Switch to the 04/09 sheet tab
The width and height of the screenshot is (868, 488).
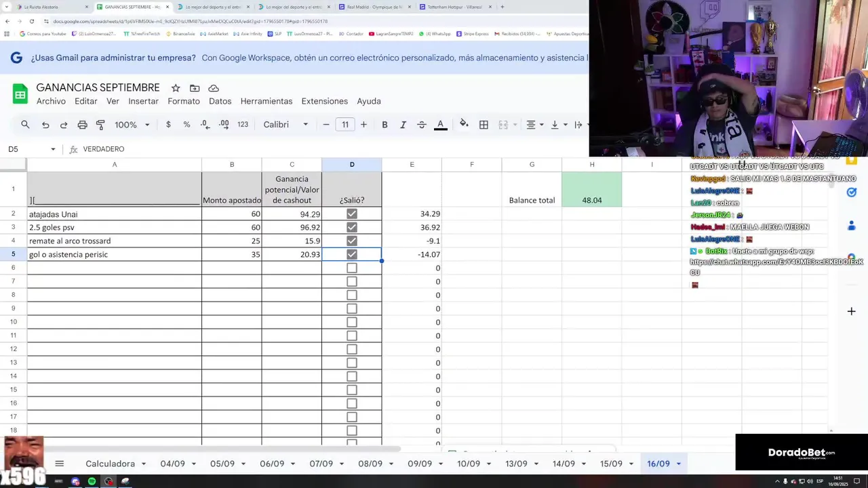pyautogui.click(x=172, y=464)
